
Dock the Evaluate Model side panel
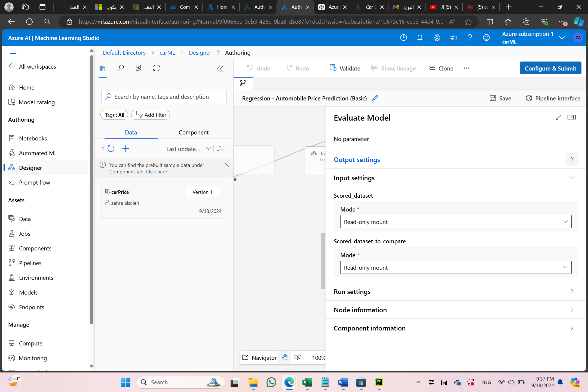coord(571,117)
